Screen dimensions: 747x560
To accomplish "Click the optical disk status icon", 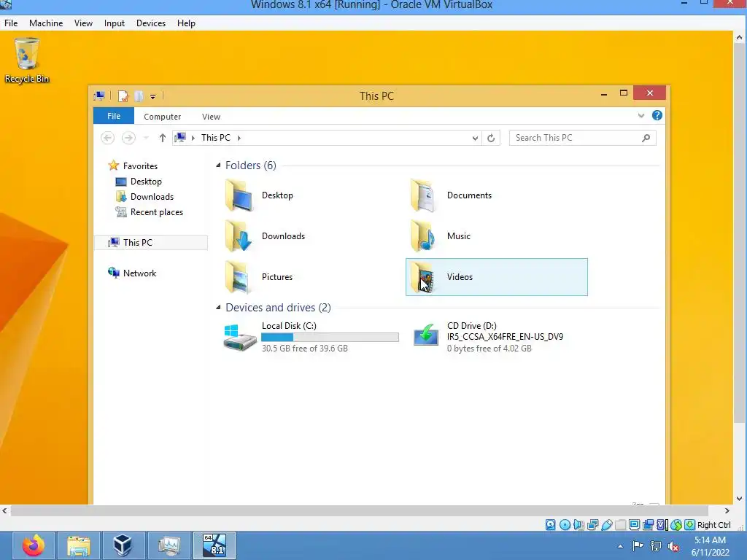I will [565, 525].
